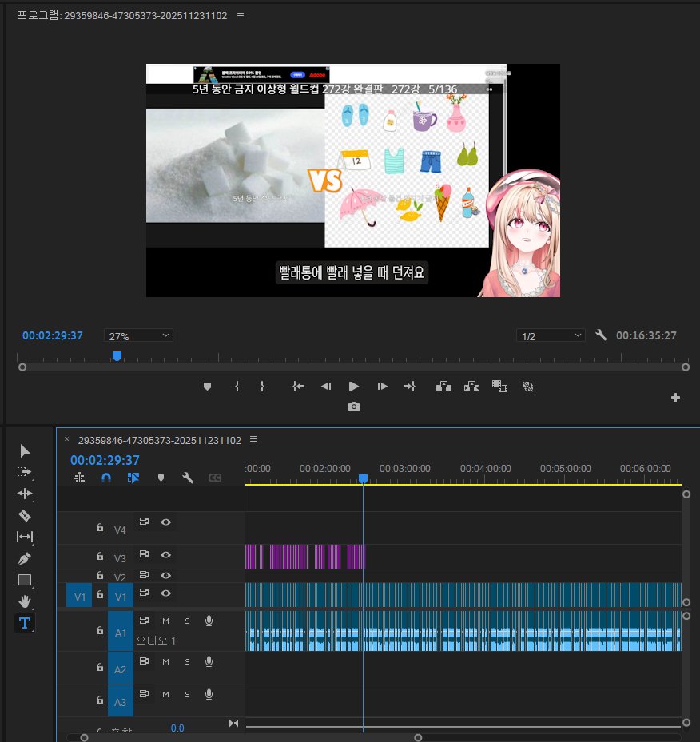The width and height of the screenshot is (700, 742).
Task: Click the timeline playhead timecode field
Action: (x=105, y=460)
